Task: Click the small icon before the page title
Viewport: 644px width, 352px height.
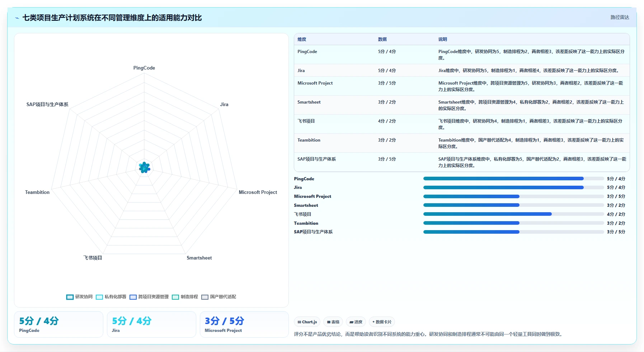Action: coord(17,18)
